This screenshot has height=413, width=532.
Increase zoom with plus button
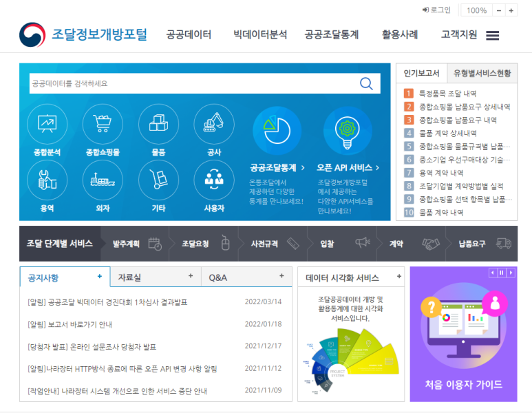(511, 10)
